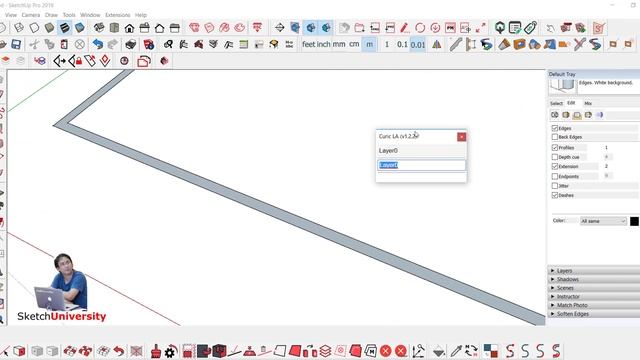The height and width of the screenshot is (360, 640).
Task: Click the Cut scissors icon
Action: (34, 44)
